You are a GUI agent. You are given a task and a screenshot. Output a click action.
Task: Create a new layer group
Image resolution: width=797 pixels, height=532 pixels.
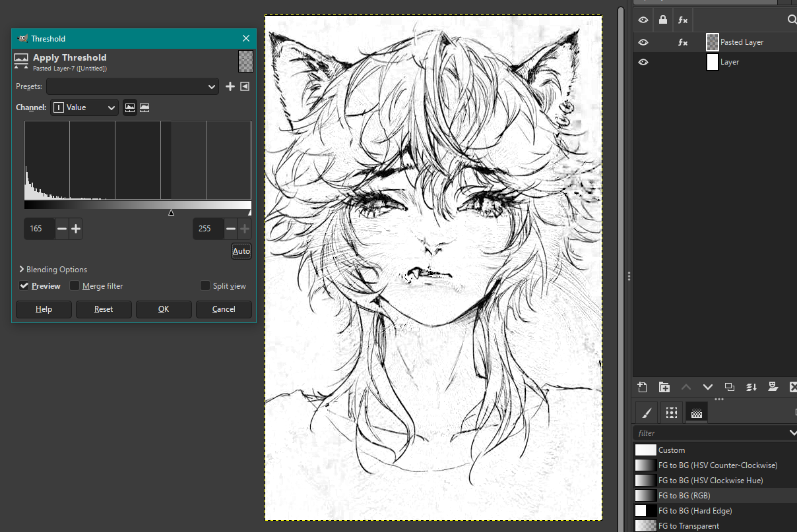coord(664,387)
